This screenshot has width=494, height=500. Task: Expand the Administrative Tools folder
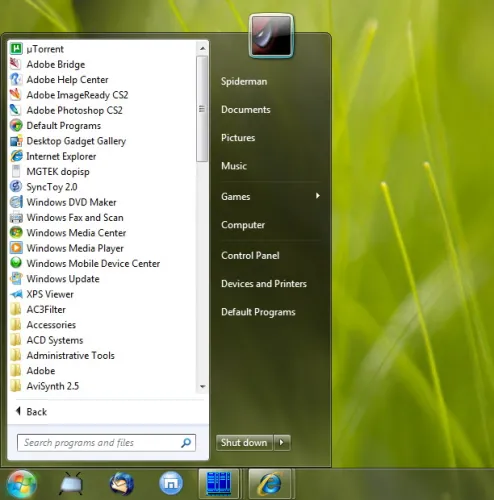pos(62,355)
